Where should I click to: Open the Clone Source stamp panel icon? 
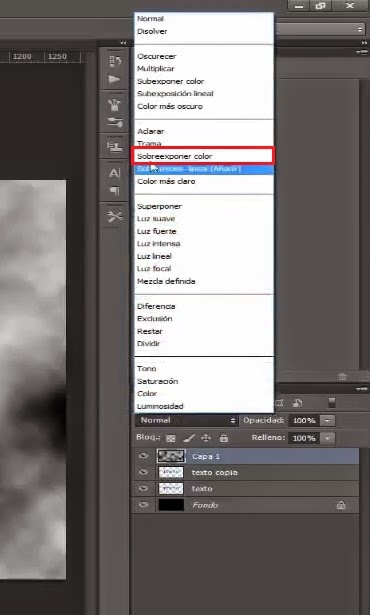pos(115,147)
